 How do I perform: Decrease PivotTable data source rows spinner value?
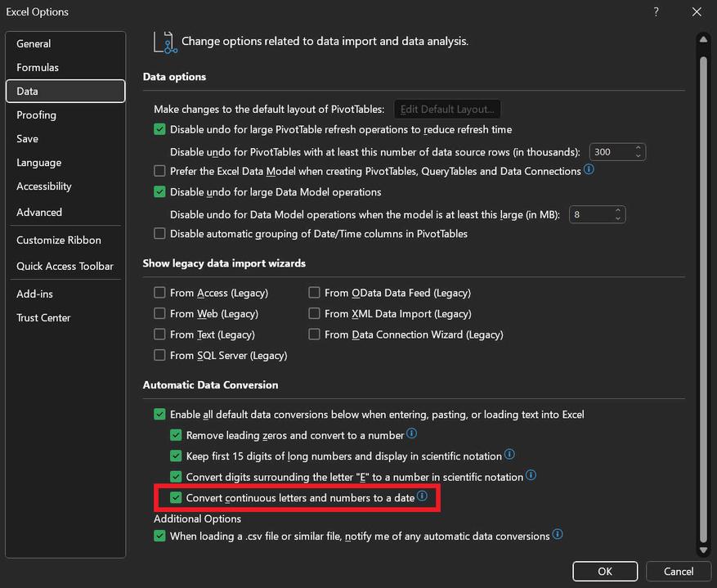click(x=639, y=155)
